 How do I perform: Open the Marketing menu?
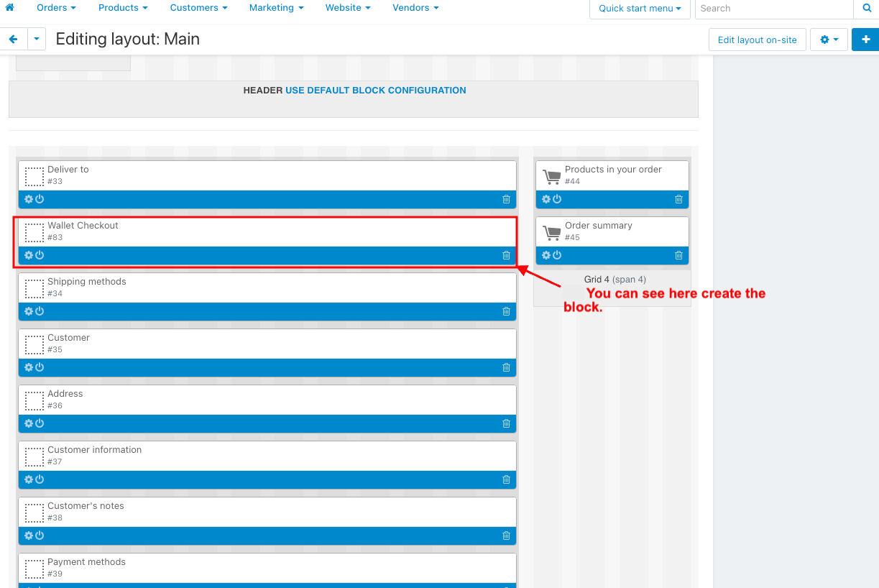pyautogui.click(x=276, y=8)
